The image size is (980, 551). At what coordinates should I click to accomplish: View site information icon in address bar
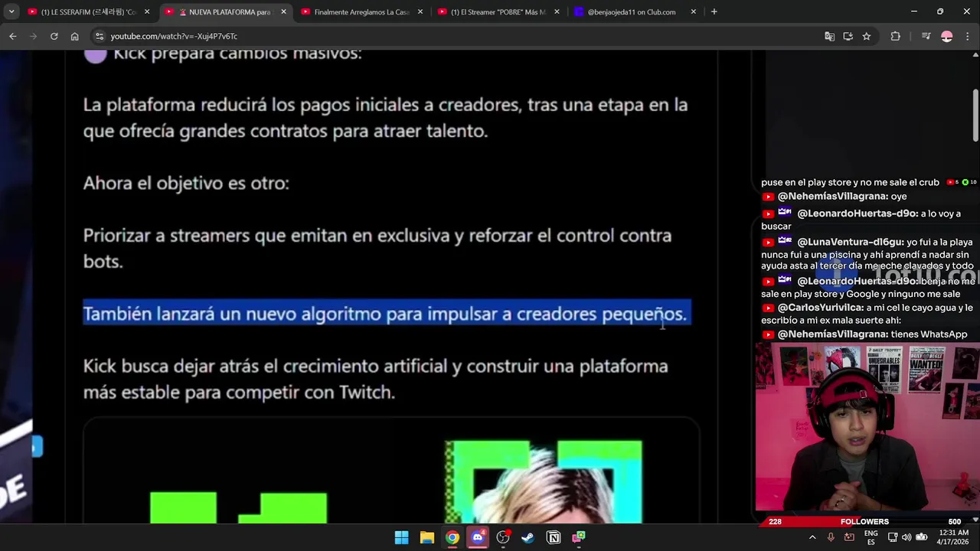point(99,36)
